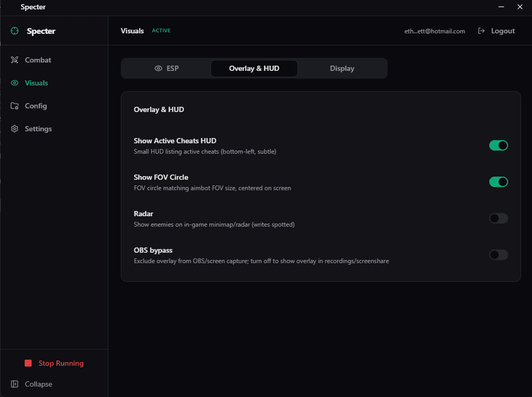Click the Collapse sidebar icon
This screenshot has height=397, width=532.
point(15,384)
